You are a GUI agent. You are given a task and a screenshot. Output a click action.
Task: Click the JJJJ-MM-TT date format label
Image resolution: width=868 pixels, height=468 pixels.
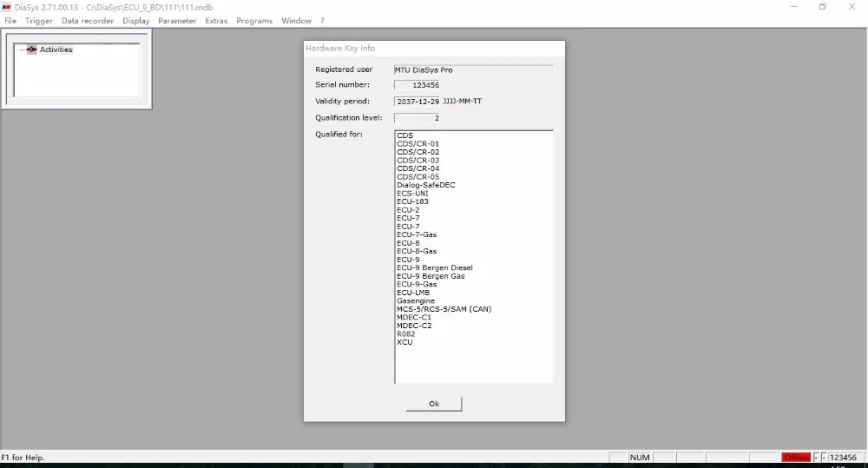463,102
